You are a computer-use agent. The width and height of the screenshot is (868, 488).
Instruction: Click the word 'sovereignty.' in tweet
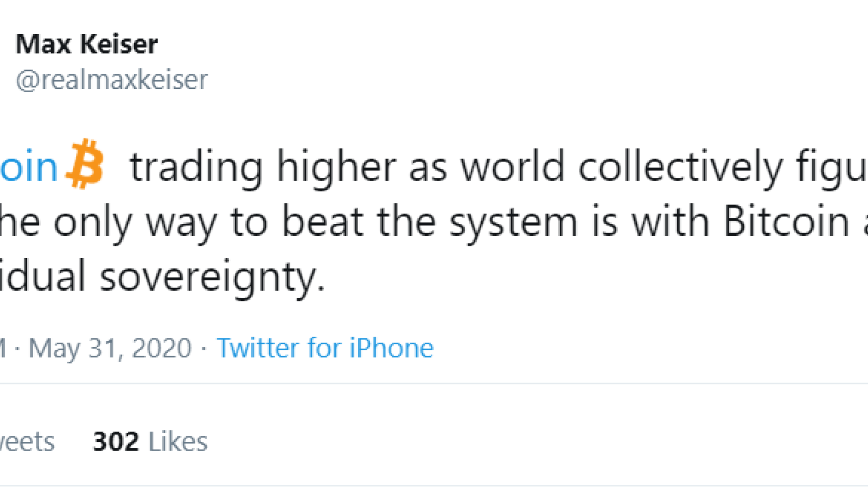pos(212,277)
